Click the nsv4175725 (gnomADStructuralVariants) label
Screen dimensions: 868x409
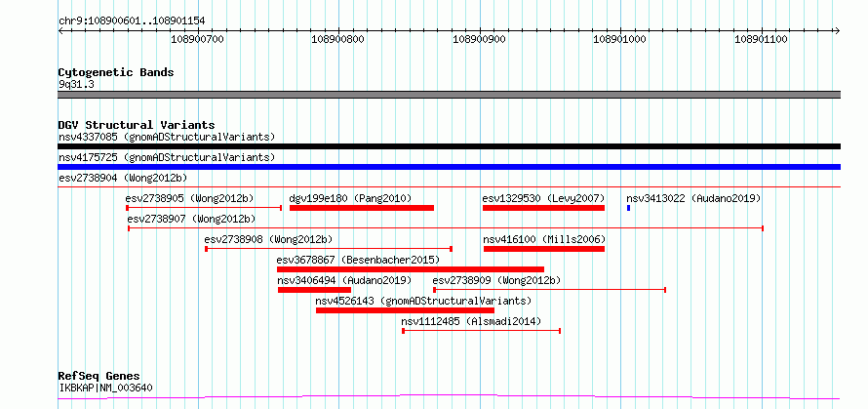167,157
